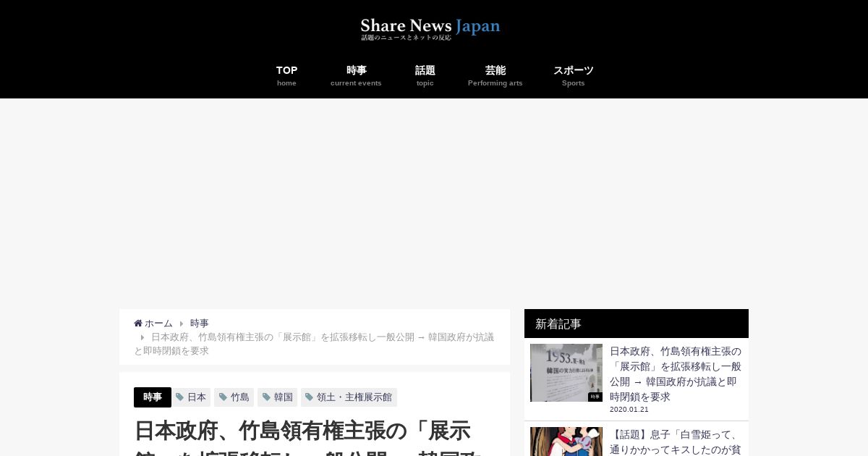868x456 pixels.
Task: Click the article date 2020.01.21
Action: pyautogui.click(x=629, y=410)
